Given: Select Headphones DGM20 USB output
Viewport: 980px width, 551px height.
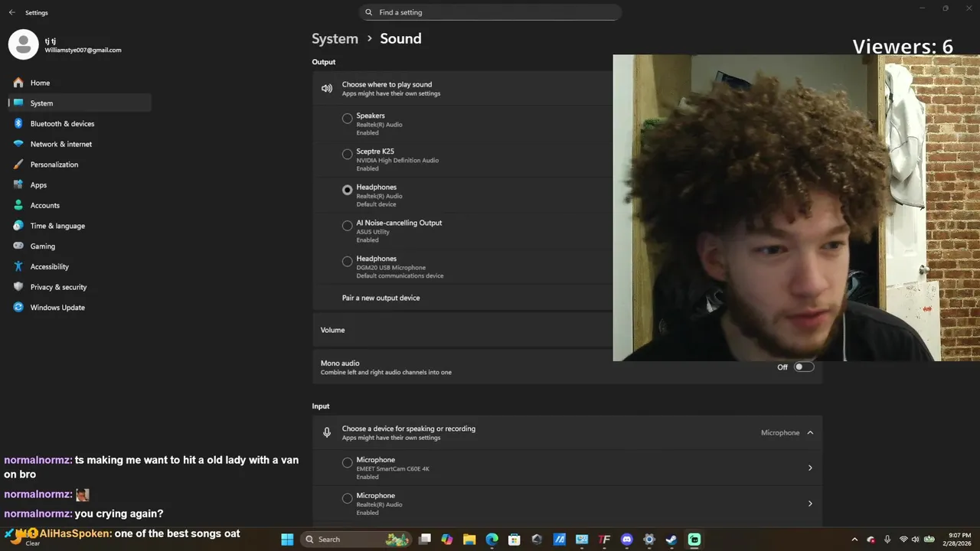Looking at the screenshot, I should pyautogui.click(x=347, y=261).
